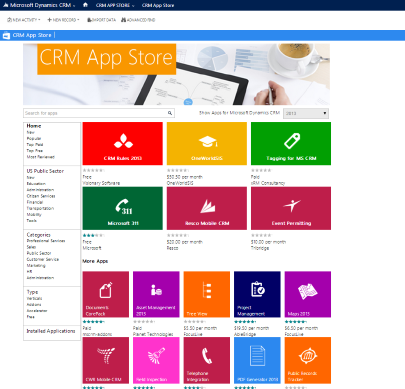The width and height of the screenshot is (405, 389).
Task: Select Citizen Services in the sidebar
Action: [41, 196]
